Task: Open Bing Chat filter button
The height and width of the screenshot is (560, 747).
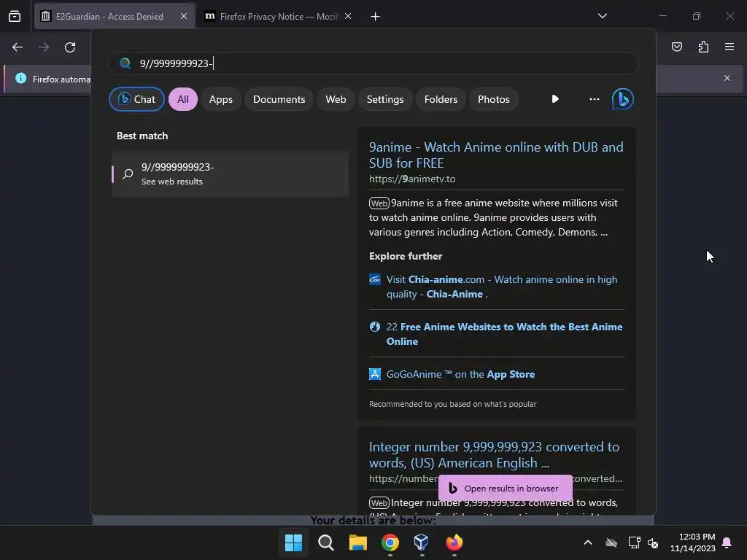Action: (x=136, y=99)
